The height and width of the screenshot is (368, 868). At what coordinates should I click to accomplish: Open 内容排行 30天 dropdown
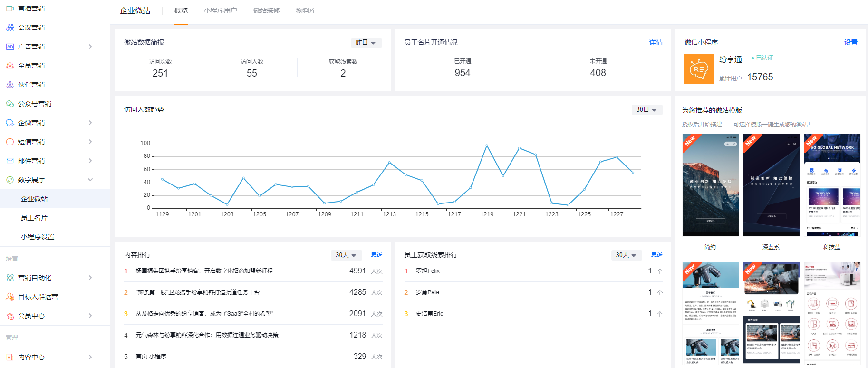(346, 255)
